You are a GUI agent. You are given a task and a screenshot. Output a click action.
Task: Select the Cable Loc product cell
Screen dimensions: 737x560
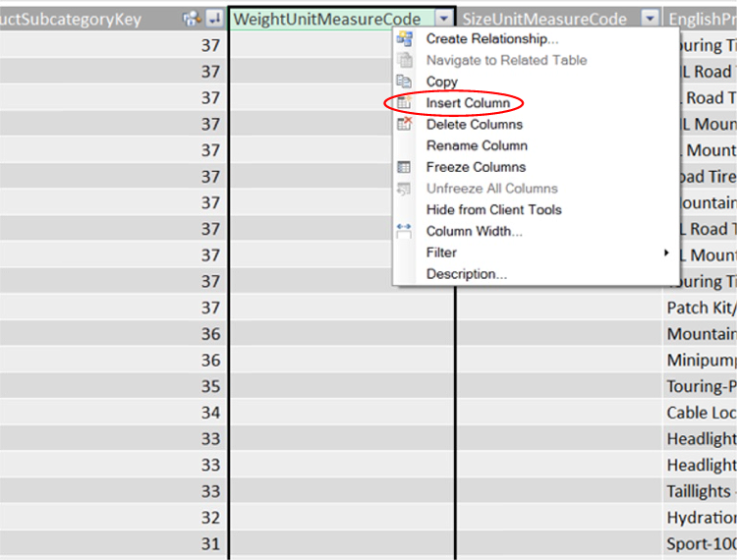[x=700, y=413]
